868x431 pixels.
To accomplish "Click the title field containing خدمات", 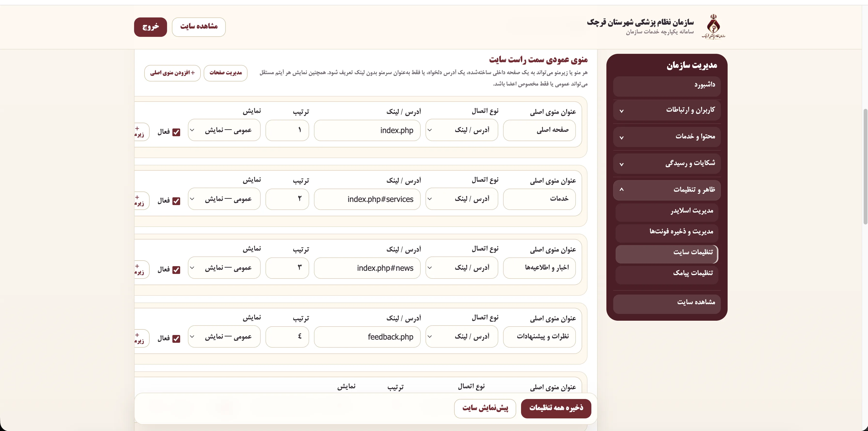I will pos(539,199).
